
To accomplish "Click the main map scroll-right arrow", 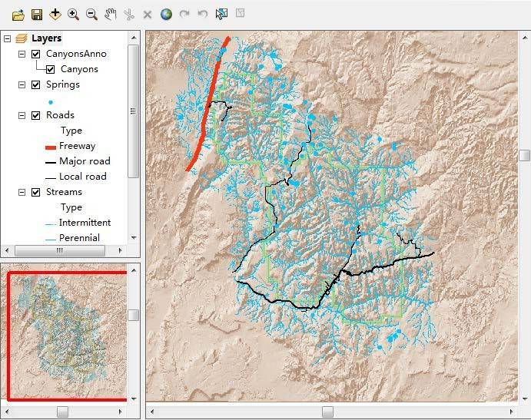I will (x=511, y=412).
